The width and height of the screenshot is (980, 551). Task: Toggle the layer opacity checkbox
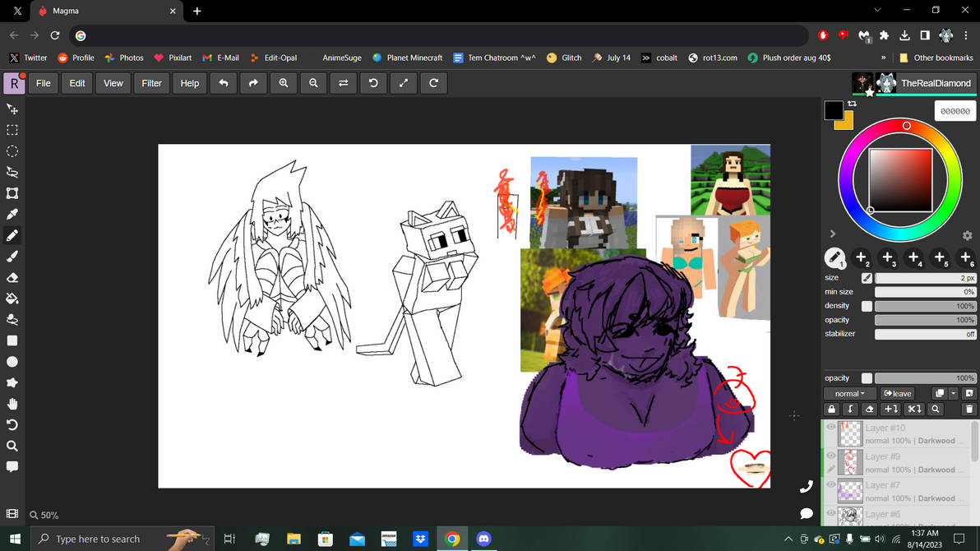[x=867, y=377]
